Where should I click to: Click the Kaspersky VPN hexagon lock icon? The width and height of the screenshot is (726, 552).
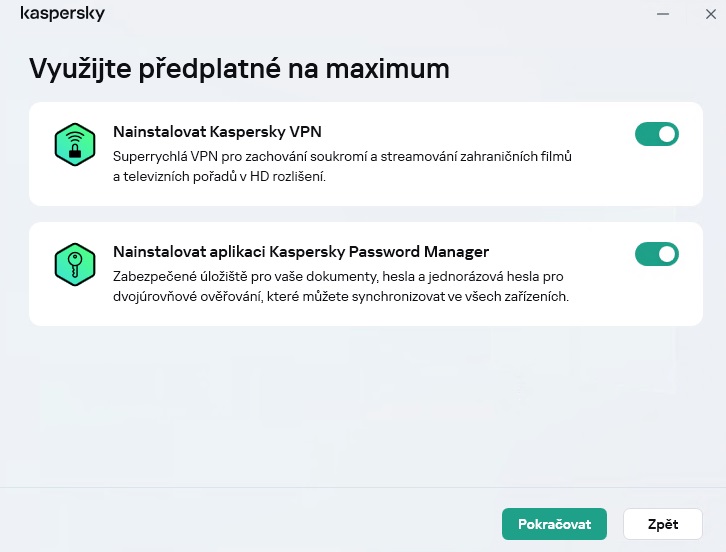75,144
